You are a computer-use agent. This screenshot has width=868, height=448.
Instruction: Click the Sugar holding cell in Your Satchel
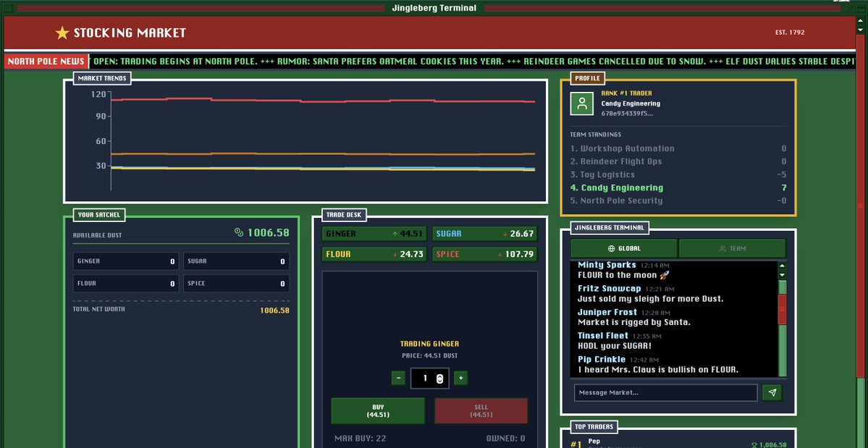237,261
